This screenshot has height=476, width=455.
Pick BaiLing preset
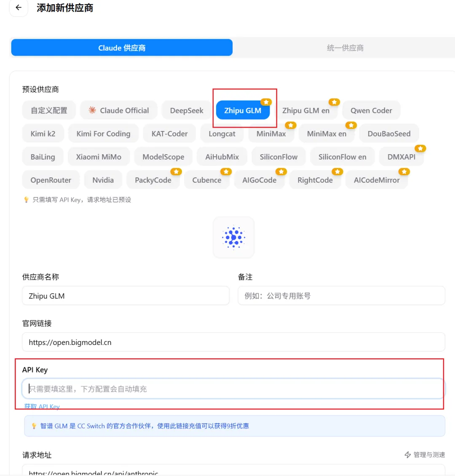click(43, 157)
